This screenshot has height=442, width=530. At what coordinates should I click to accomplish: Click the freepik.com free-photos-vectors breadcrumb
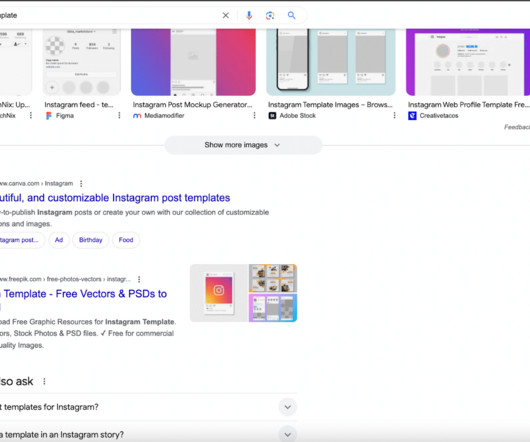coord(65,279)
